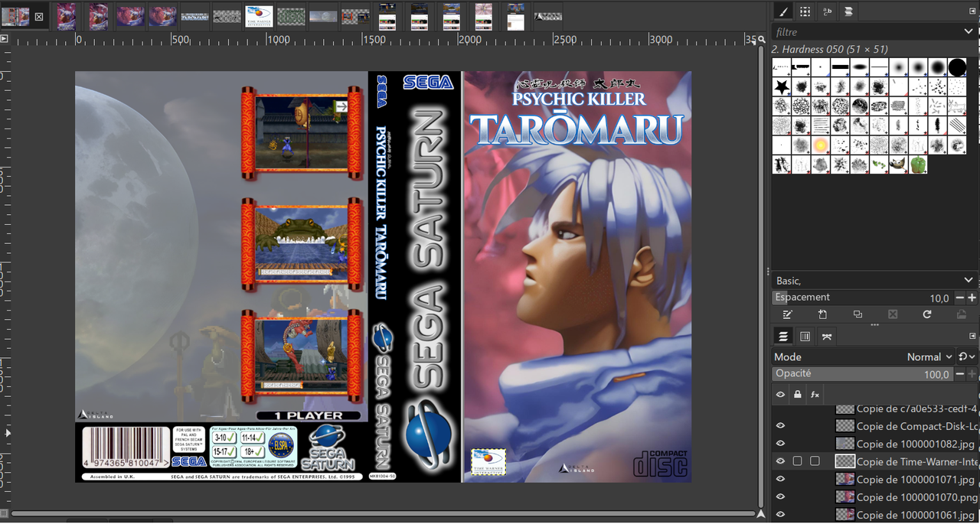
Task: Switch to the Time Warner logo image tab
Action: tap(259, 16)
